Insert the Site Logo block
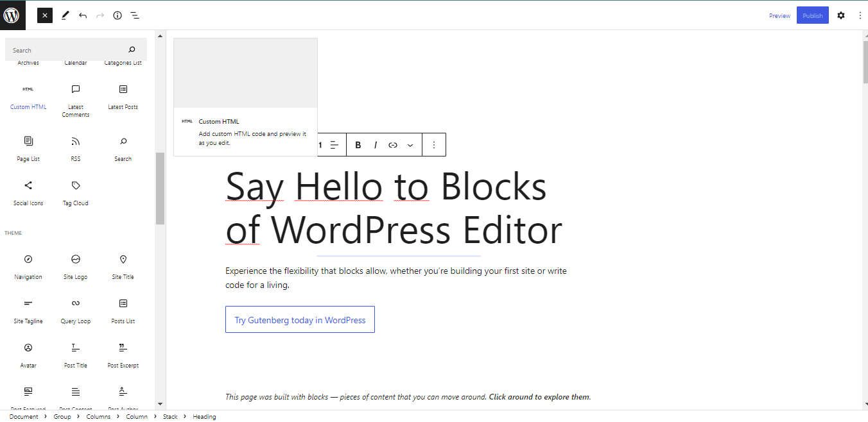This screenshot has height=422, width=868. pyautogui.click(x=76, y=267)
